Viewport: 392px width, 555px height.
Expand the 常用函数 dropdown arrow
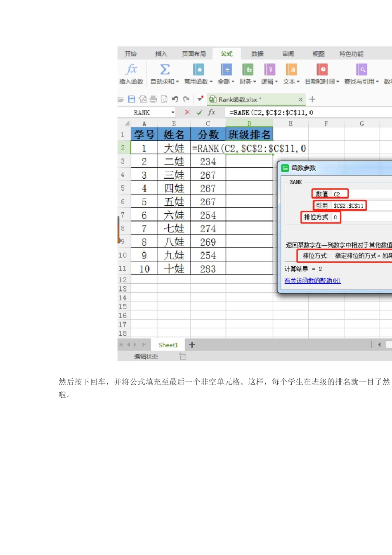211,82
